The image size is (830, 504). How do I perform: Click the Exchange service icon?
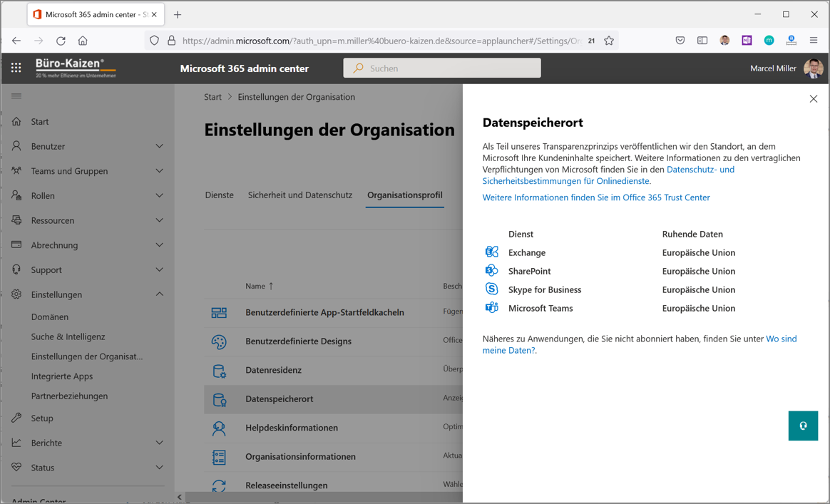[x=491, y=252]
